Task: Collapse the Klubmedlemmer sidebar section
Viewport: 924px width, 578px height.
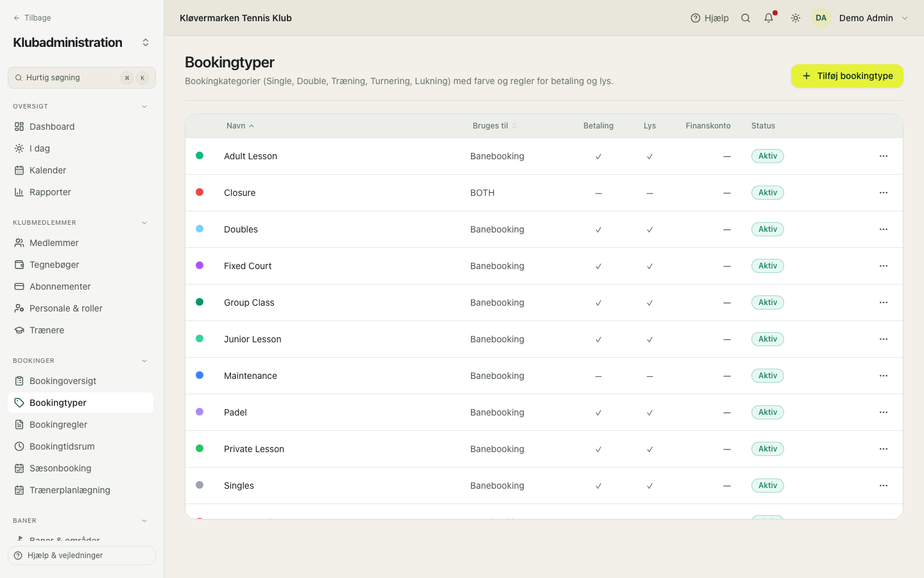Action: pos(144,223)
